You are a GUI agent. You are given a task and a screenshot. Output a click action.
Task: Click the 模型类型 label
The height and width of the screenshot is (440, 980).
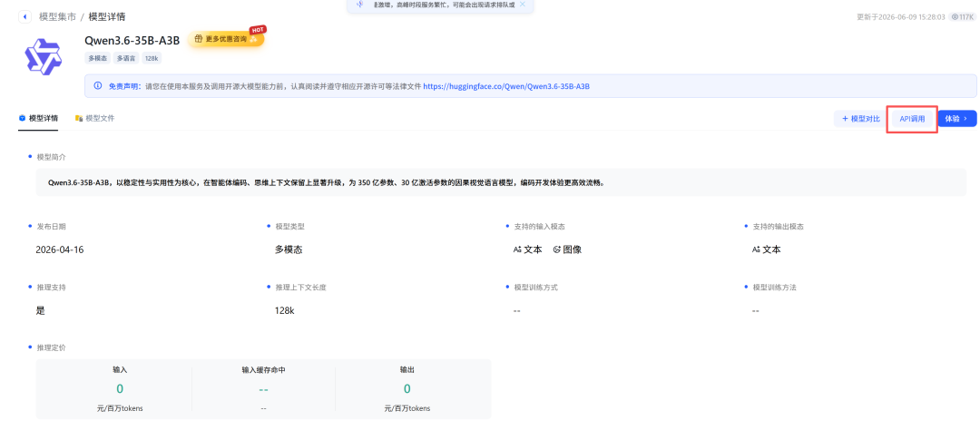pos(290,226)
